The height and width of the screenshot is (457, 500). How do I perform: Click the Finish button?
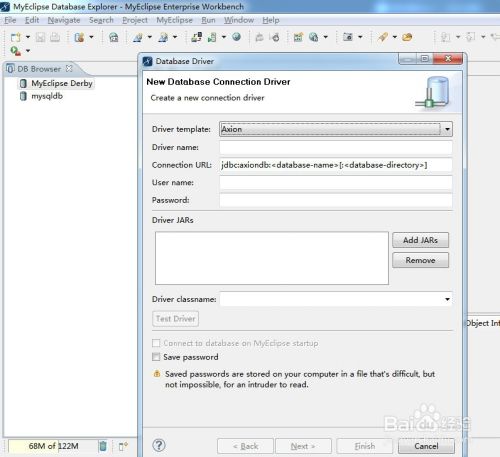click(365, 446)
